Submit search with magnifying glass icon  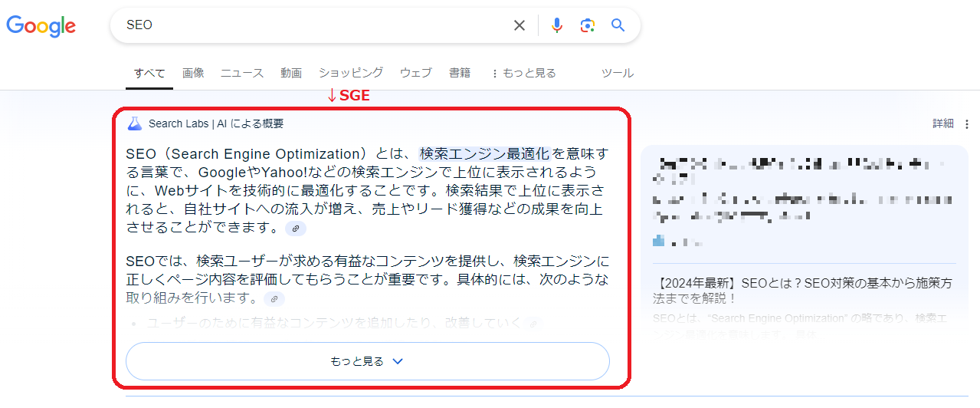coord(618,25)
